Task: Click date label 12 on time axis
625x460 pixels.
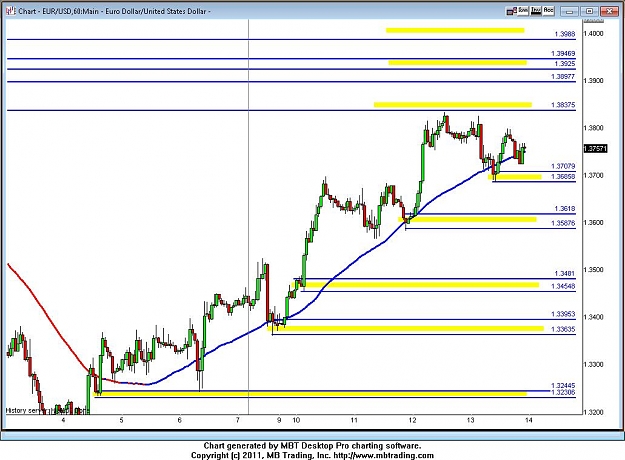Action: (x=412, y=420)
